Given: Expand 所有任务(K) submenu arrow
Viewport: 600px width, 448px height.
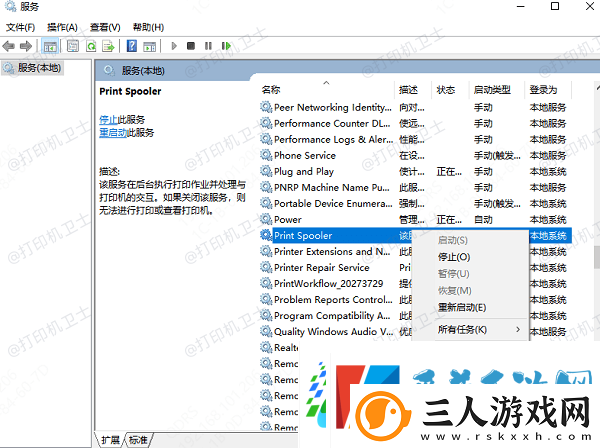Looking at the screenshot, I should (518, 329).
